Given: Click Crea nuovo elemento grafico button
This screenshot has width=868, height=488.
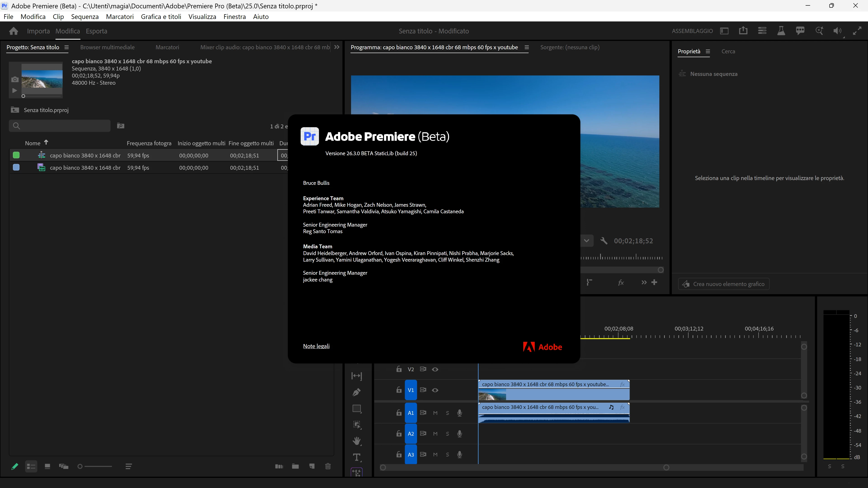Looking at the screenshot, I should coord(724,284).
